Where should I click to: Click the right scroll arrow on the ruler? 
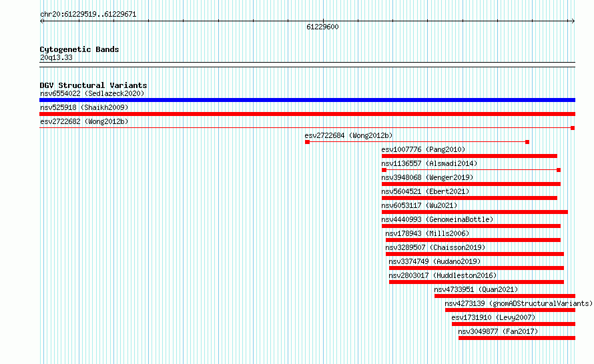pos(573,21)
